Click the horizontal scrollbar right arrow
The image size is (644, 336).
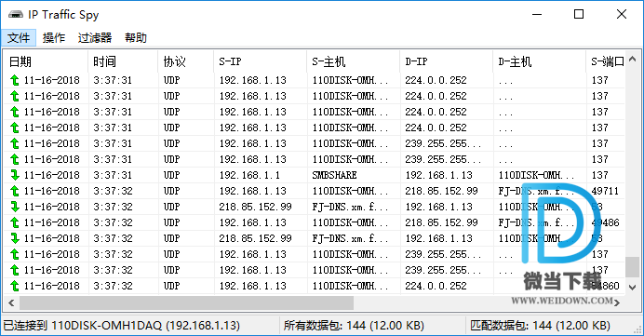click(x=617, y=303)
